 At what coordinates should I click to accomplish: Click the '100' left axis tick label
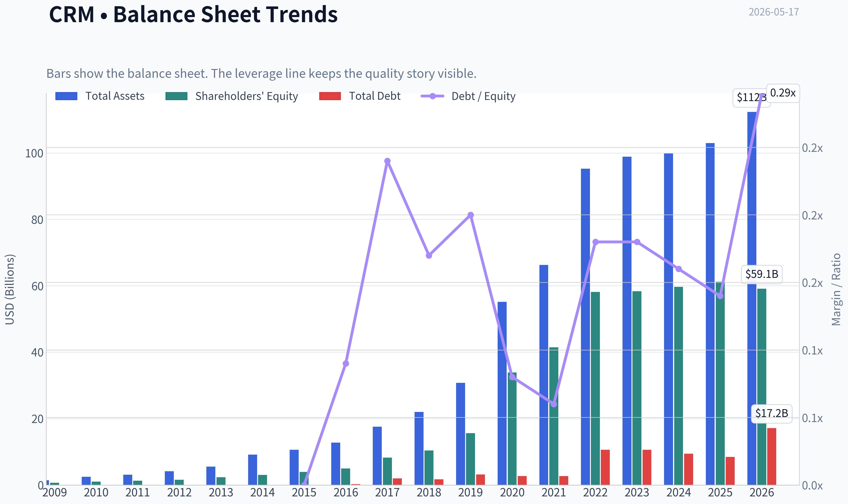click(x=34, y=153)
